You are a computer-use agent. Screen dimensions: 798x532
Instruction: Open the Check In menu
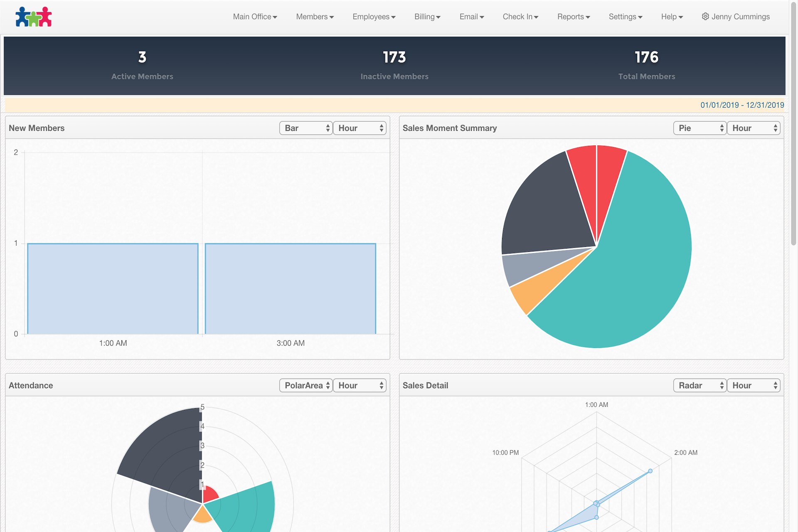coord(520,17)
